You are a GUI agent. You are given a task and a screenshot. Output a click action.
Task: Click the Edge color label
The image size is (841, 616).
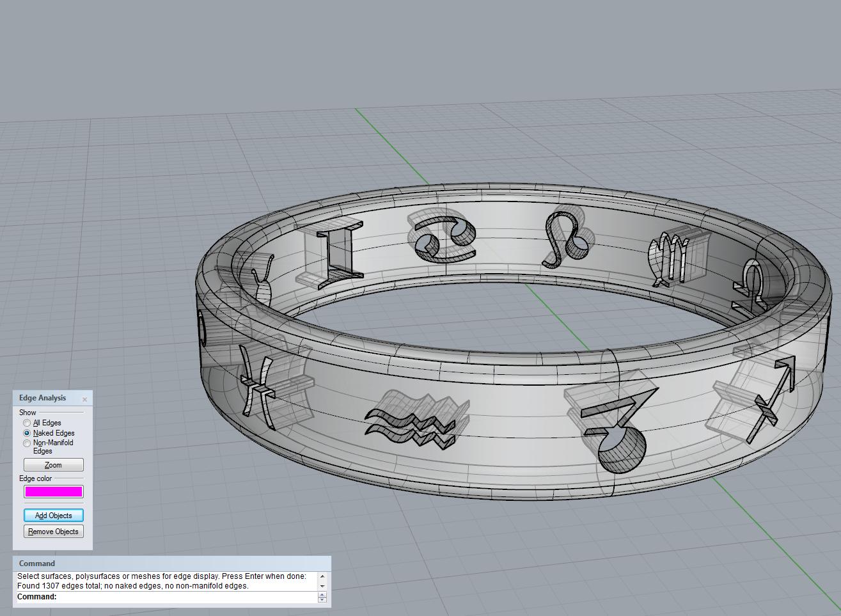coord(36,478)
